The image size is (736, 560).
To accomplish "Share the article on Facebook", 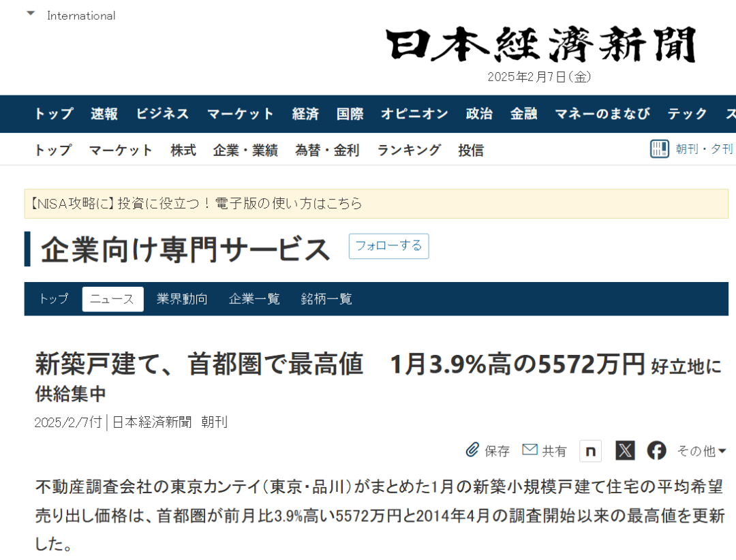I will pos(657,450).
